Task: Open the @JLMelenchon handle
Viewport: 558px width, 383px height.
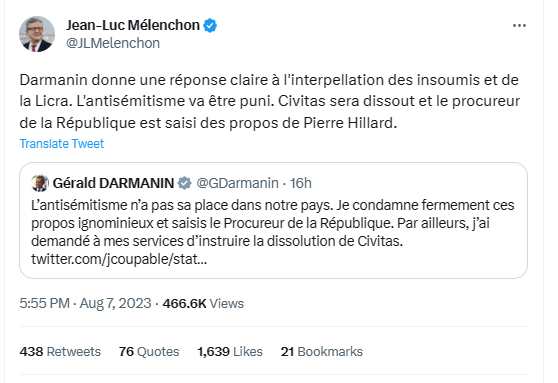Action: (113, 43)
